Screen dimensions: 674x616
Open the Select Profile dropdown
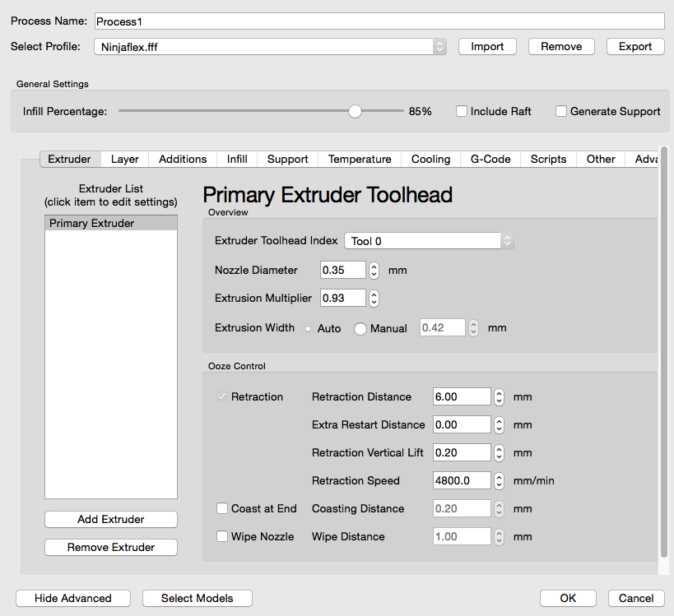pyautogui.click(x=270, y=47)
